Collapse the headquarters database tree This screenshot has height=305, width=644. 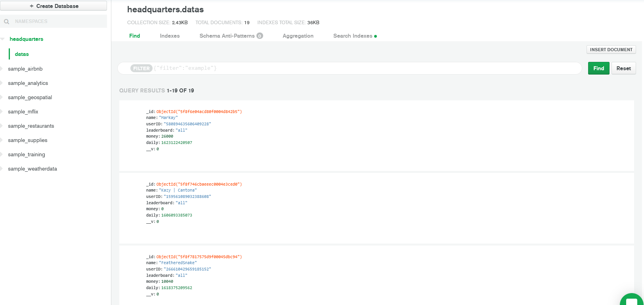pyautogui.click(x=2, y=39)
